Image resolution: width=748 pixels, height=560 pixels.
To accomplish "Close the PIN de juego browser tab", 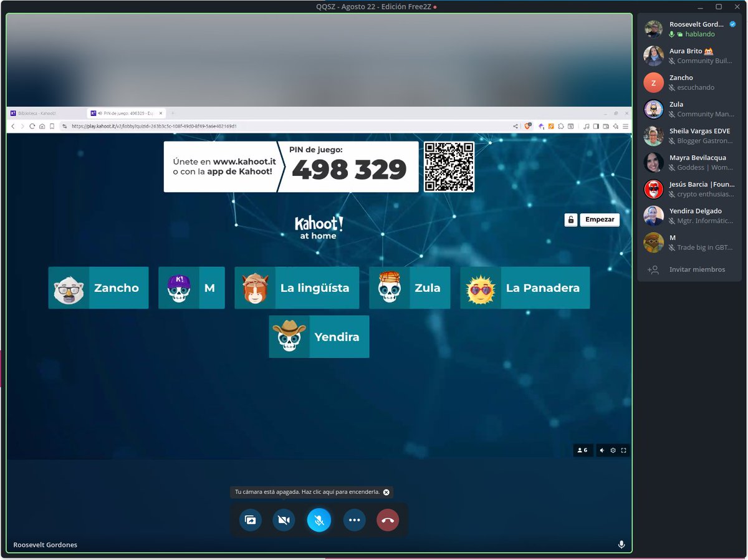I will pyautogui.click(x=161, y=113).
